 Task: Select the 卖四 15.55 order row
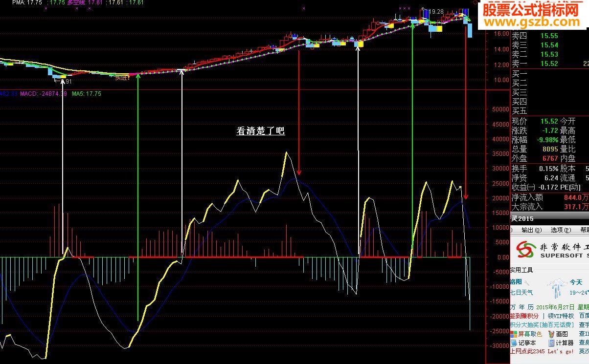click(x=550, y=36)
